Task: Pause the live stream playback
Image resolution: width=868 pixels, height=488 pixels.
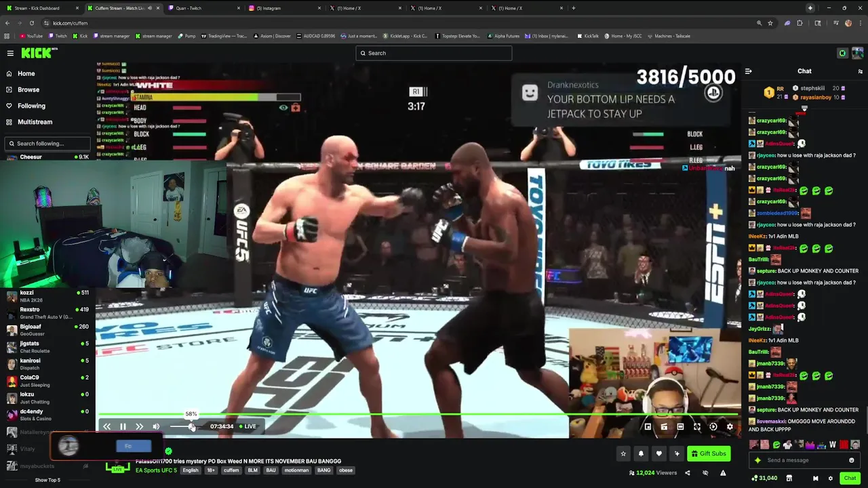Action: [123, 426]
